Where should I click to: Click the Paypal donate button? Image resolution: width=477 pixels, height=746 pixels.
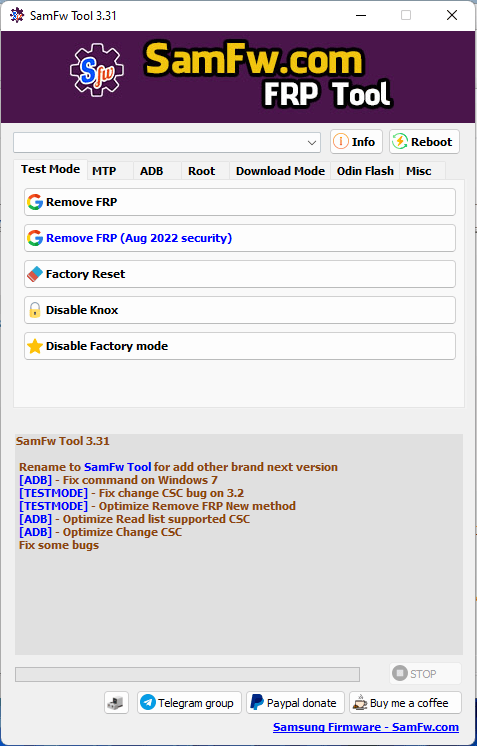point(295,703)
